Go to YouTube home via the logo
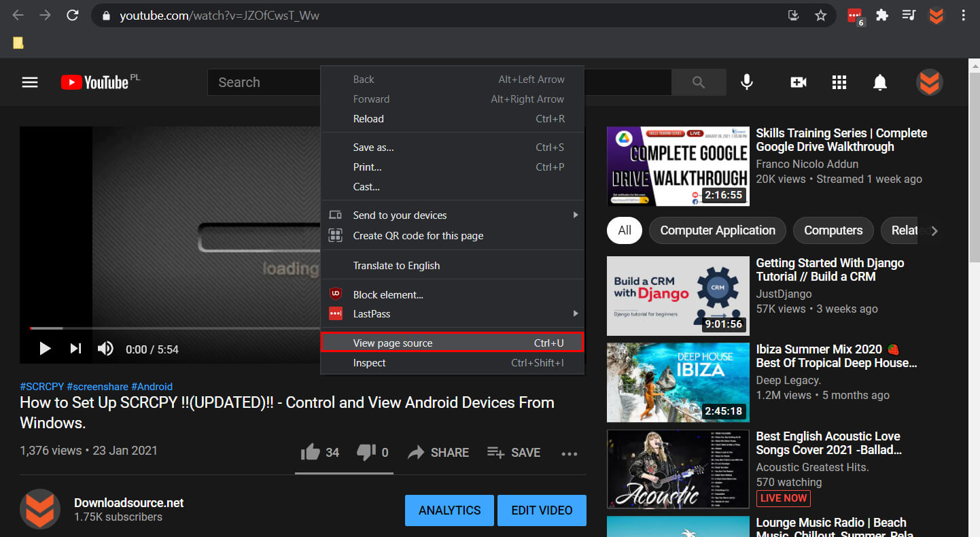This screenshot has height=537, width=980. [x=94, y=82]
